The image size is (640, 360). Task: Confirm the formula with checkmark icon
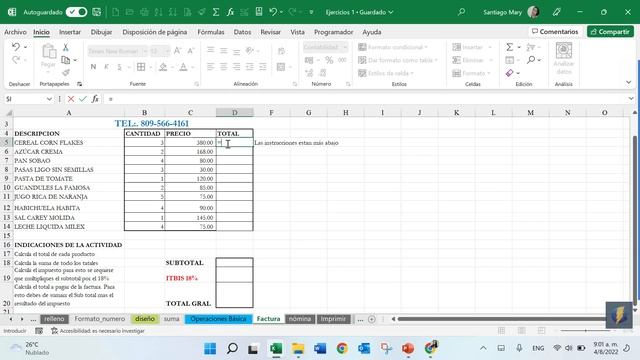point(83,99)
